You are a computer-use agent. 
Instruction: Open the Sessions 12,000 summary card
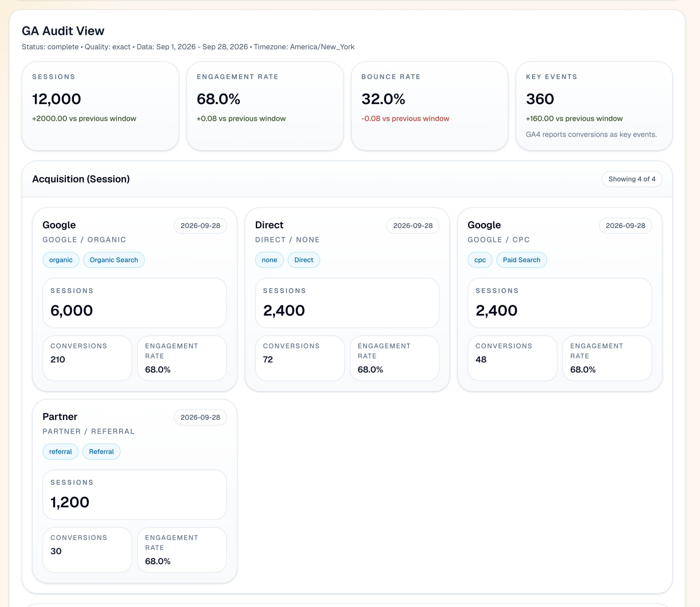click(x=100, y=106)
